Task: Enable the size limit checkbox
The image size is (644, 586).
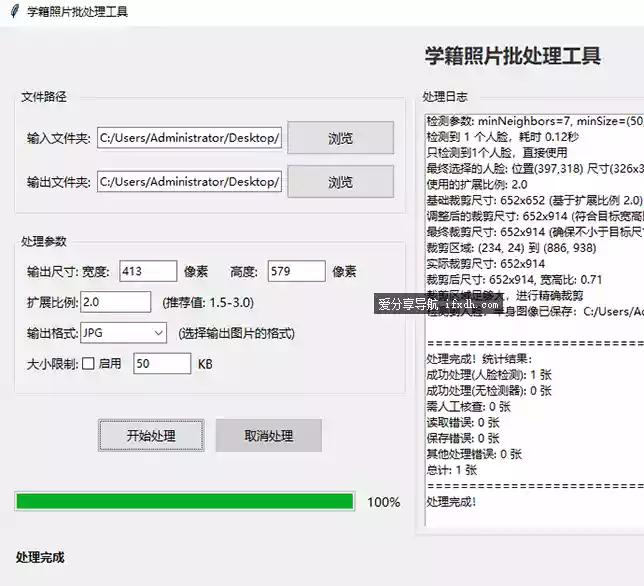Action: (x=88, y=364)
